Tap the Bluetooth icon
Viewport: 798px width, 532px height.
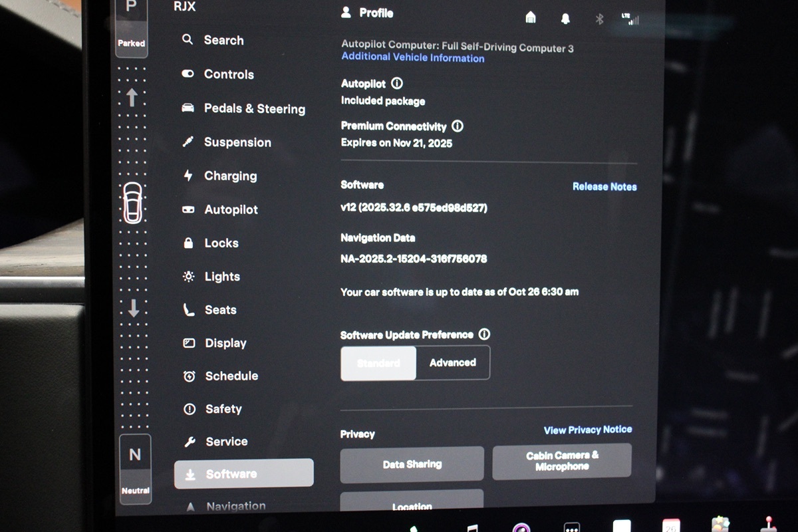coord(599,19)
